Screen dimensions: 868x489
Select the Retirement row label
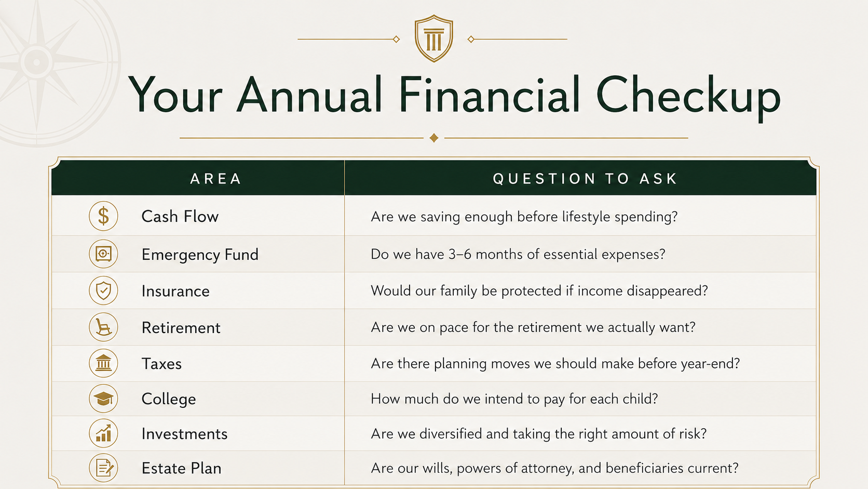[x=181, y=327]
